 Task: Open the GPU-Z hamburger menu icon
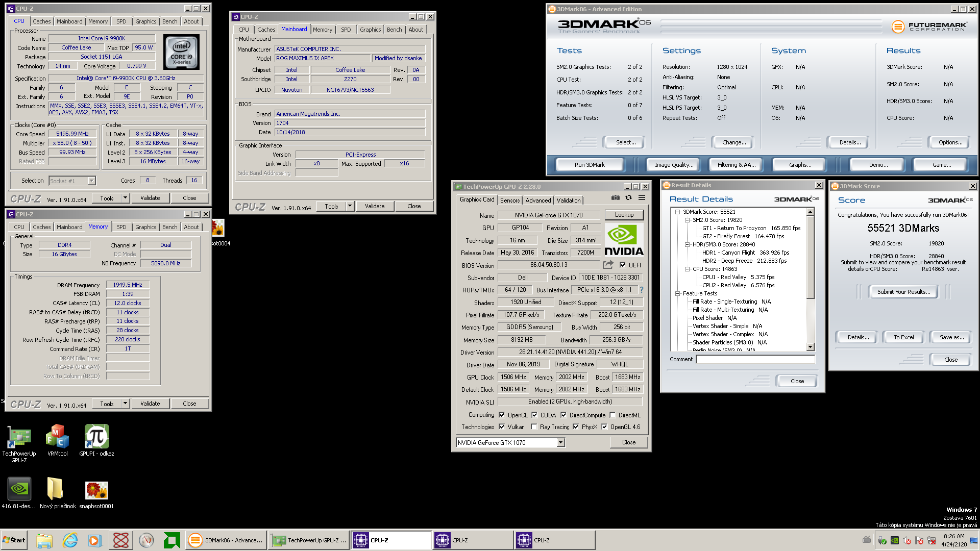(x=642, y=198)
